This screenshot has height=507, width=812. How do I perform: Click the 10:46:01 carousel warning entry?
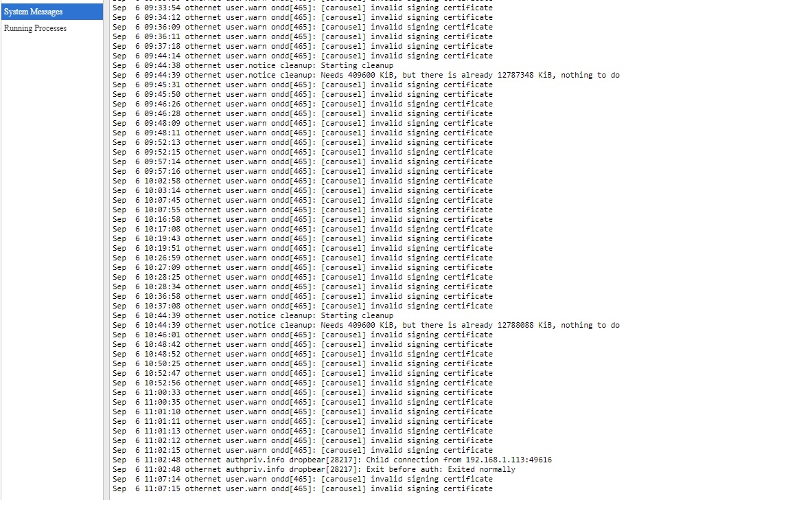point(303,335)
